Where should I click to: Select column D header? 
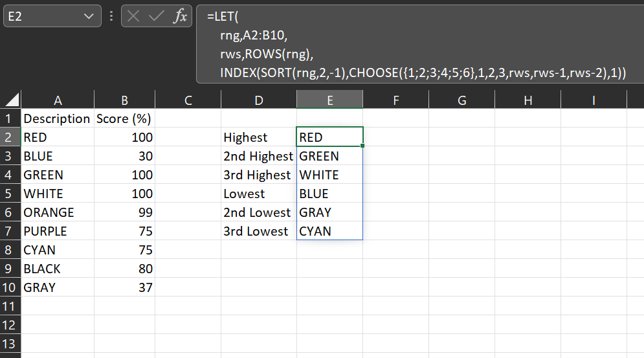(259, 100)
